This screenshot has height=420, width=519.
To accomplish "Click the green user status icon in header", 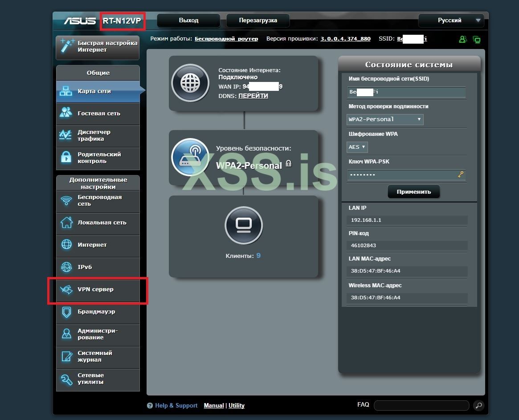I will click(x=463, y=39).
